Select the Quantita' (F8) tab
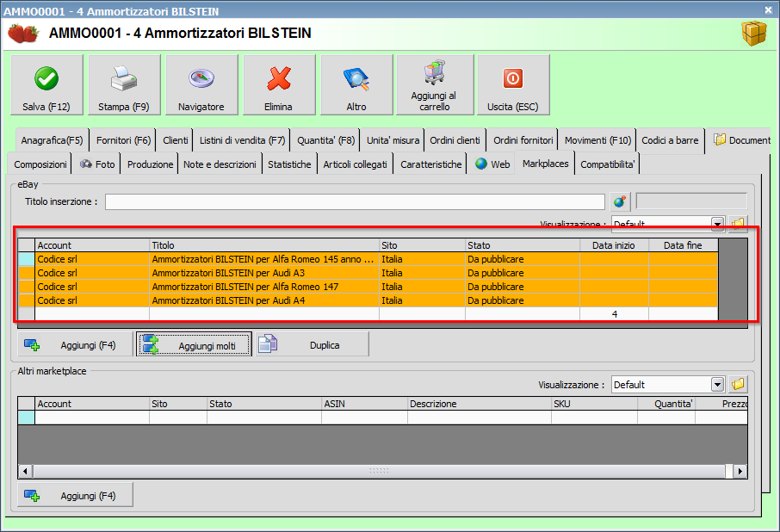 point(325,140)
